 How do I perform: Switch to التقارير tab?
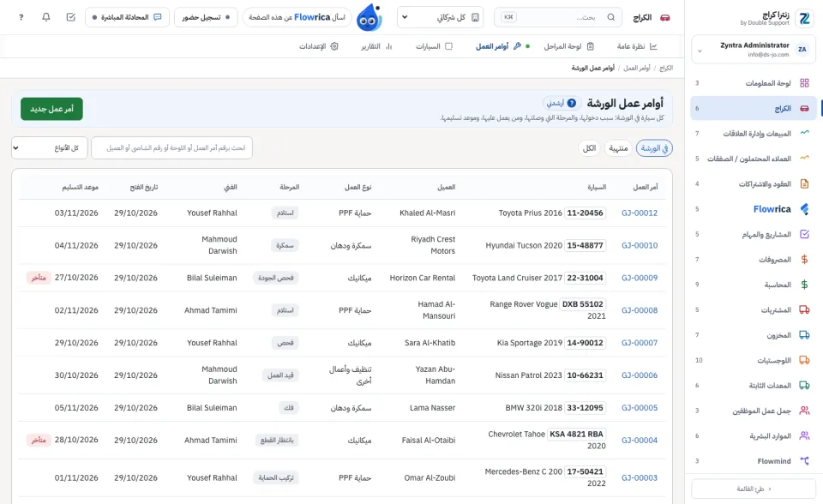[x=376, y=46]
